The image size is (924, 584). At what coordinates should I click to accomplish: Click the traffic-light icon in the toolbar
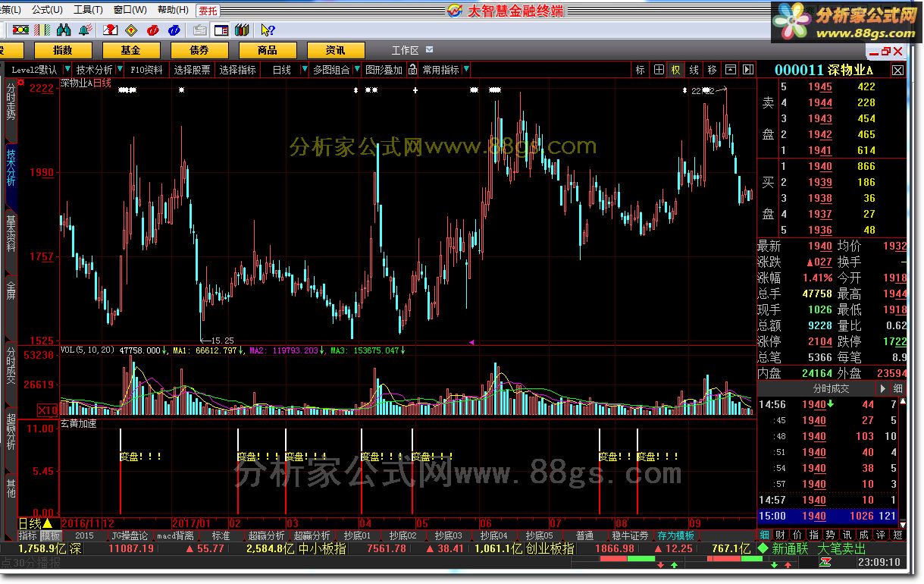point(21,30)
